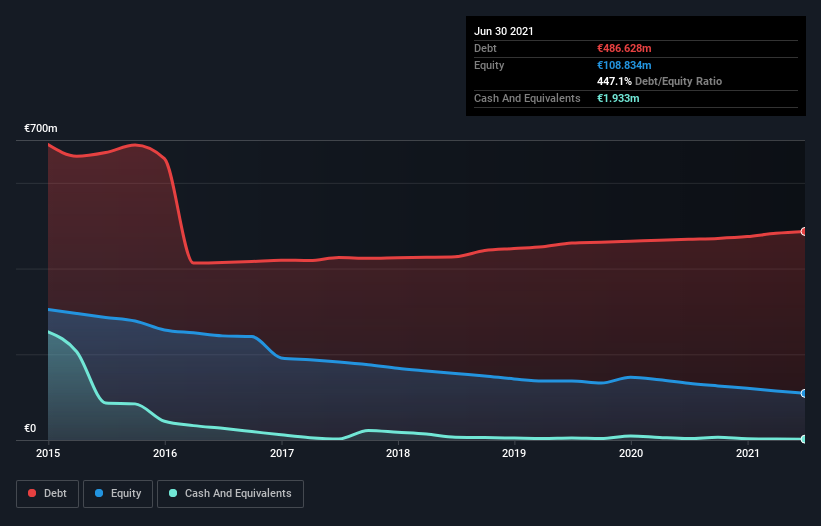Image resolution: width=821 pixels, height=526 pixels.
Task: Select the 2020 x-axis label
Action: pos(631,453)
